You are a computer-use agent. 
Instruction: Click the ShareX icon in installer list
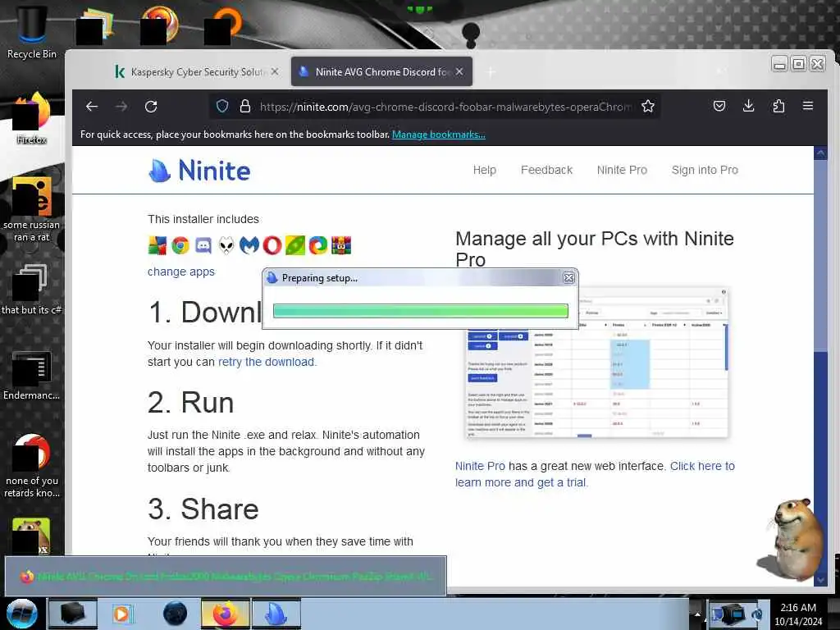(x=317, y=245)
